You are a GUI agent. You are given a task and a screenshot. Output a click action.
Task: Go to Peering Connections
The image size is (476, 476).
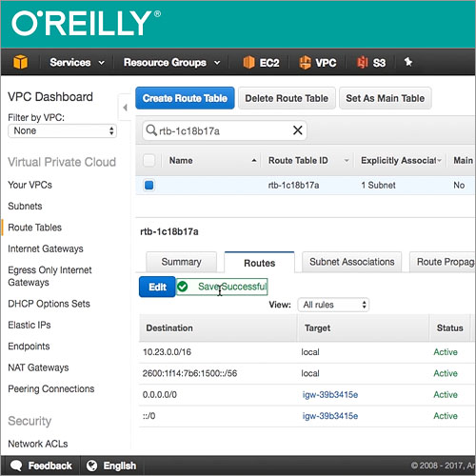pos(50,388)
